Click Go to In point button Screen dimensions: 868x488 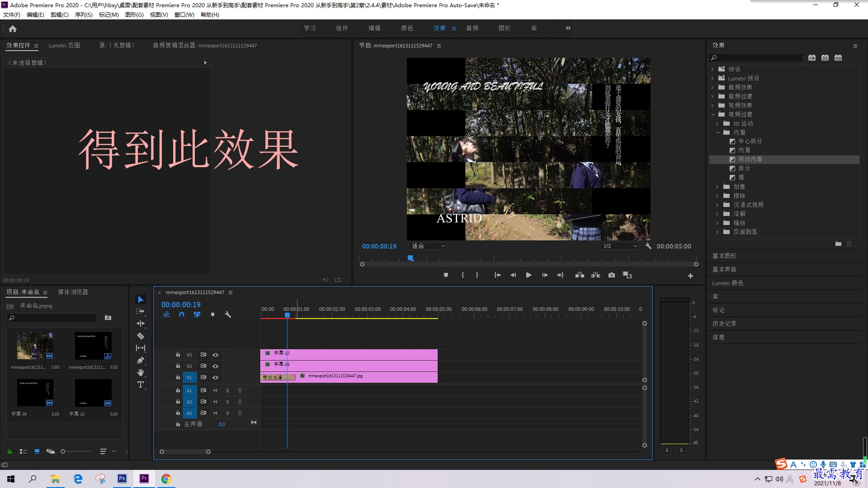coord(497,275)
